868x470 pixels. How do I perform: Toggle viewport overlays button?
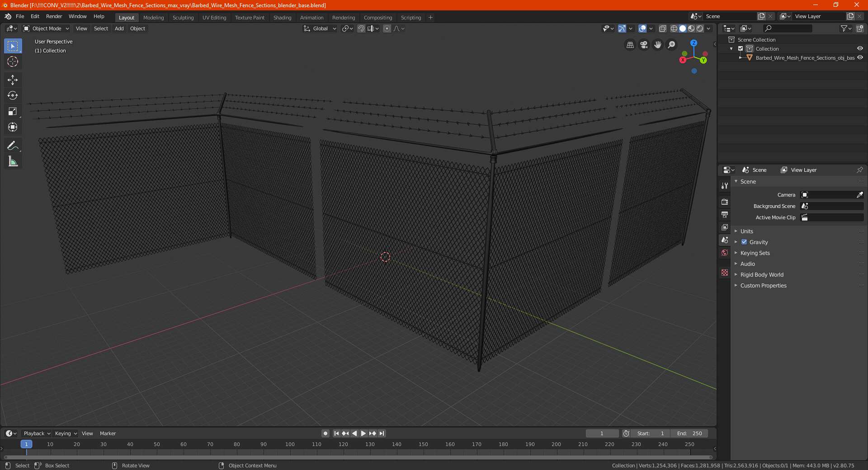[x=642, y=28]
